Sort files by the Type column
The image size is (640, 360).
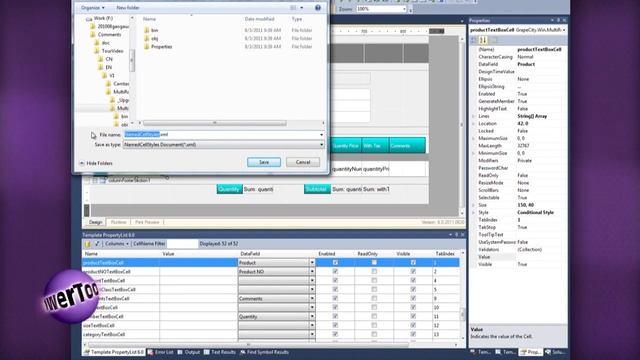coord(297,19)
